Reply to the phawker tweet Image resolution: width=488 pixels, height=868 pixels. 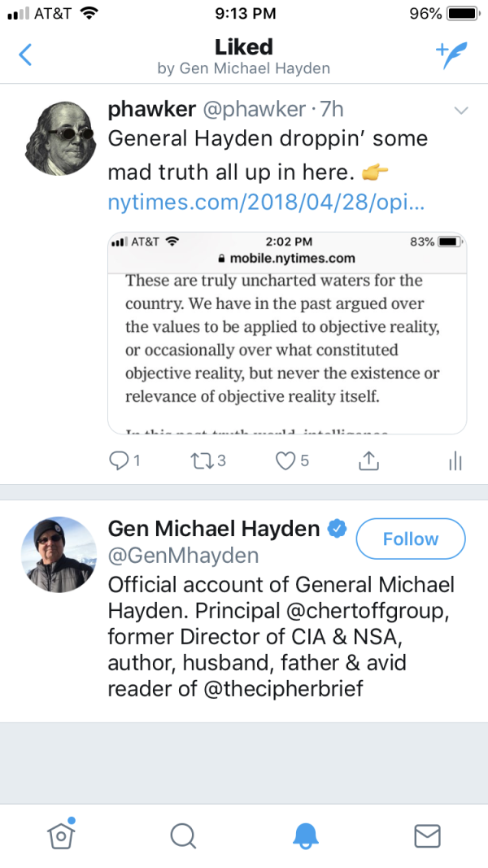click(119, 461)
